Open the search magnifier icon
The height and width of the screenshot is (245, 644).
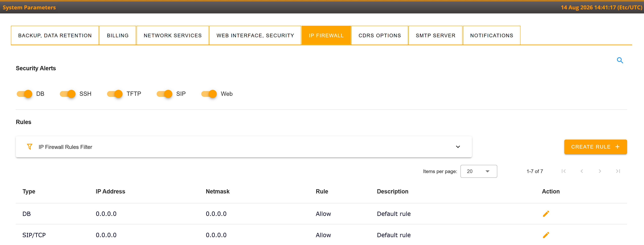tap(620, 60)
